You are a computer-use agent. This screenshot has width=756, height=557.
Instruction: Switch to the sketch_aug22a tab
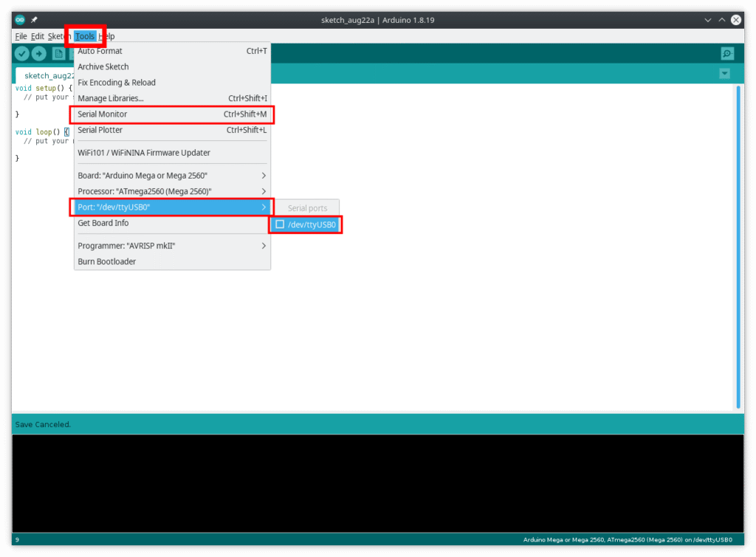click(x=45, y=76)
